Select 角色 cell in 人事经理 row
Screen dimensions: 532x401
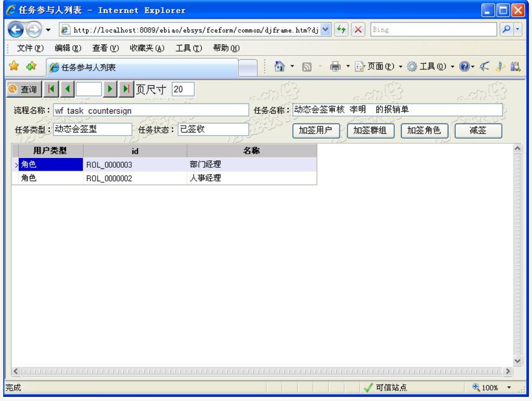click(50, 178)
